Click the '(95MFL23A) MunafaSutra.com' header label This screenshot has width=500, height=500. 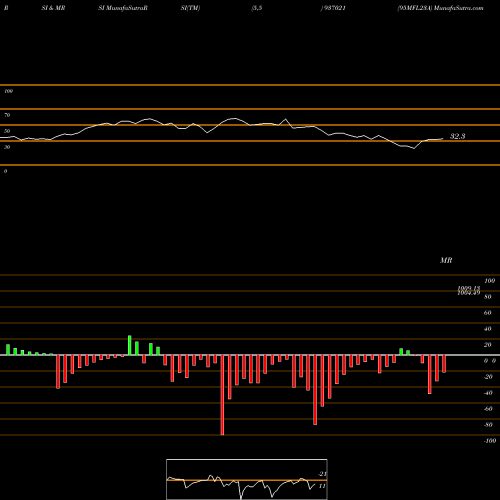point(440,8)
